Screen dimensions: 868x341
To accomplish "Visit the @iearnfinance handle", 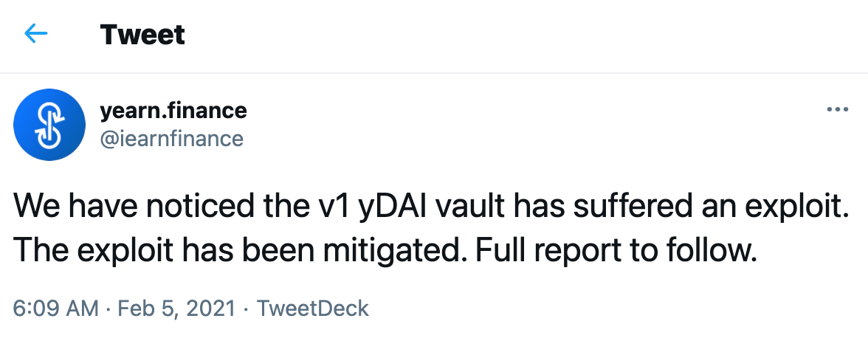I will point(171,137).
